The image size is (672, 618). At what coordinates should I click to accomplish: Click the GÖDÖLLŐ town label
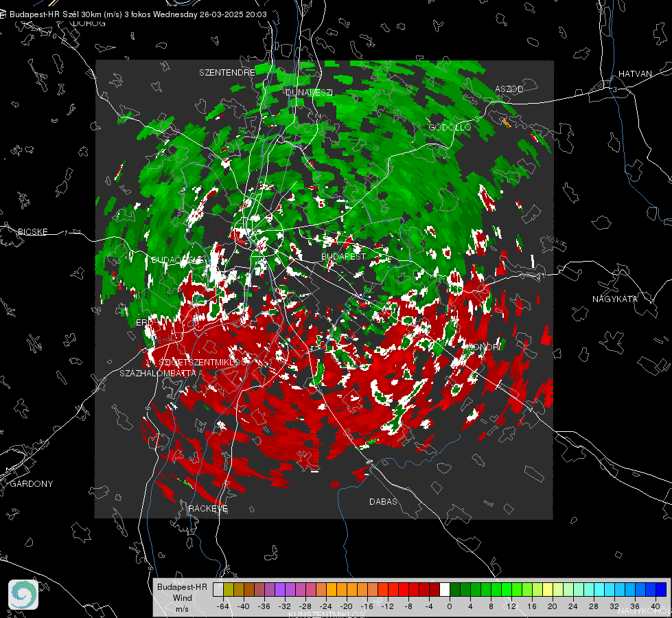click(x=450, y=127)
